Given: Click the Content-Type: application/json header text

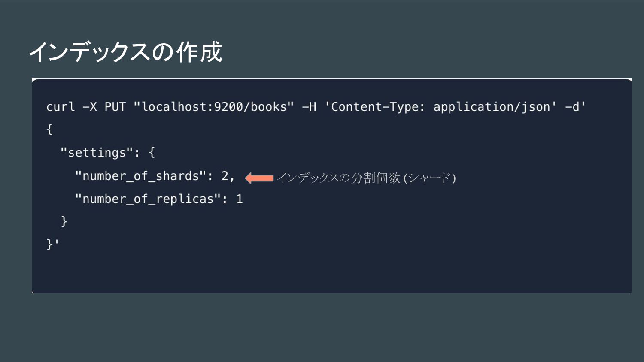Looking at the screenshot, I should pos(440,107).
